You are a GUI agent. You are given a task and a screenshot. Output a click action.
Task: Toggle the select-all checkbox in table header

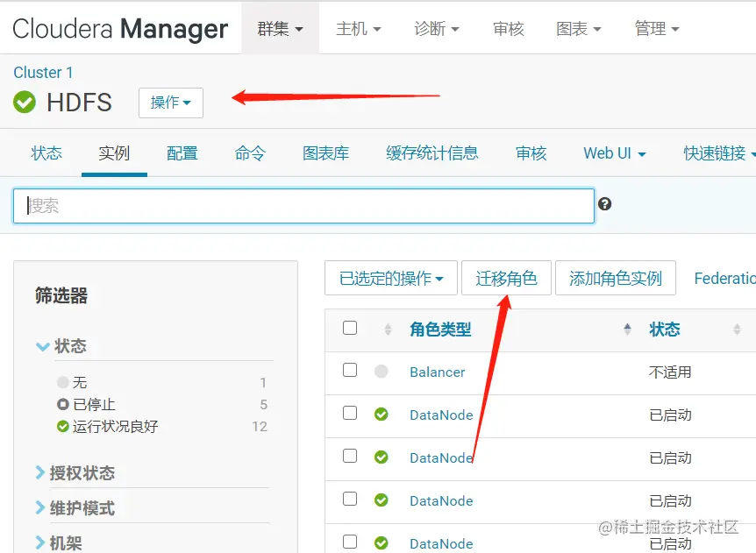coord(350,328)
